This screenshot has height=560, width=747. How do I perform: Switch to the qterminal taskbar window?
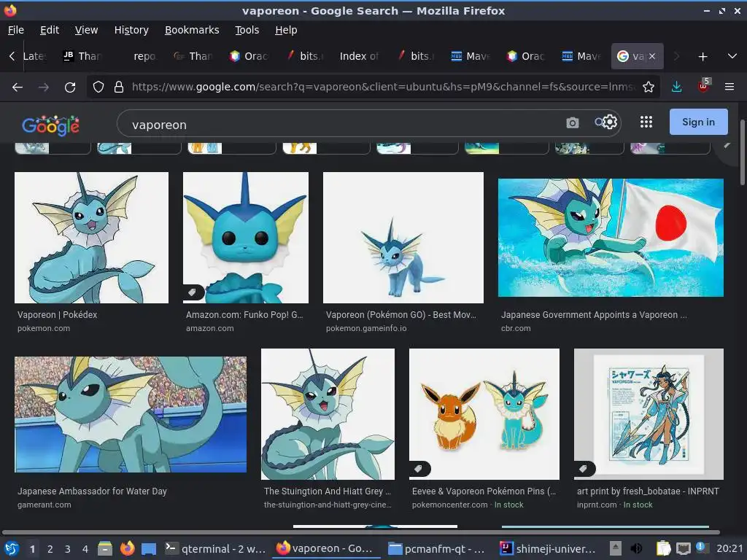point(215,548)
